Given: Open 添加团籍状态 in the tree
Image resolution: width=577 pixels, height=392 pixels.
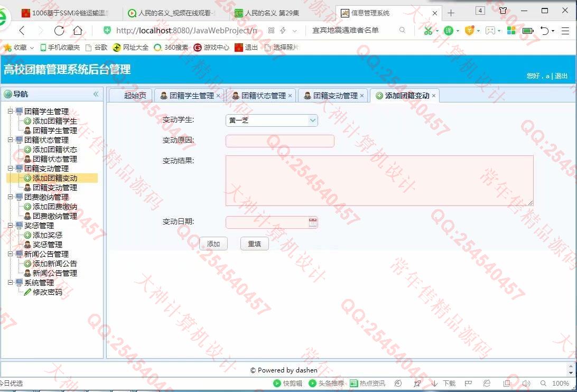Looking at the screenshot, I should click(x=54, y=150).
